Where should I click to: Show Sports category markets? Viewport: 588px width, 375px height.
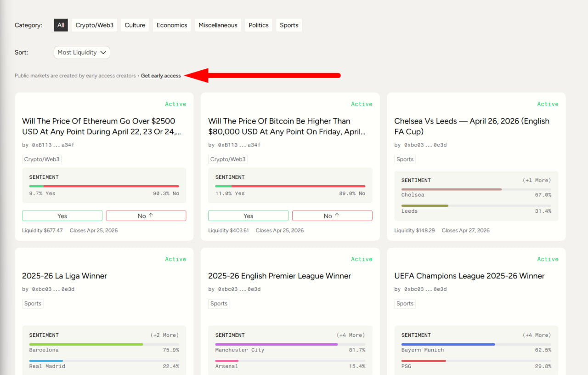tap(289, 25)
